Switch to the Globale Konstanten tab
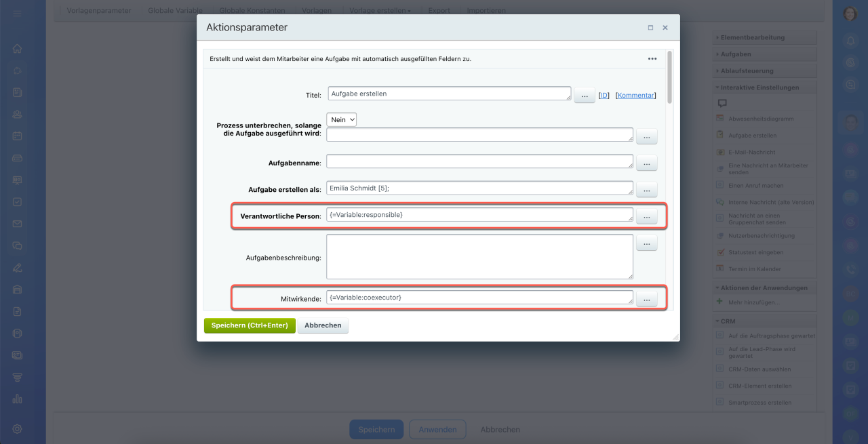 coord(252,11)
